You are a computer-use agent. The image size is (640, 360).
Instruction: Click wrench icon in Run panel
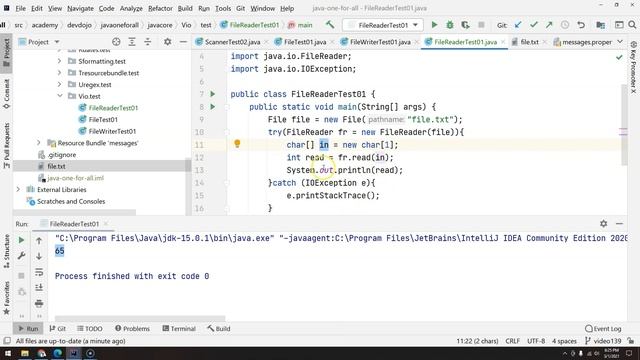21,256
